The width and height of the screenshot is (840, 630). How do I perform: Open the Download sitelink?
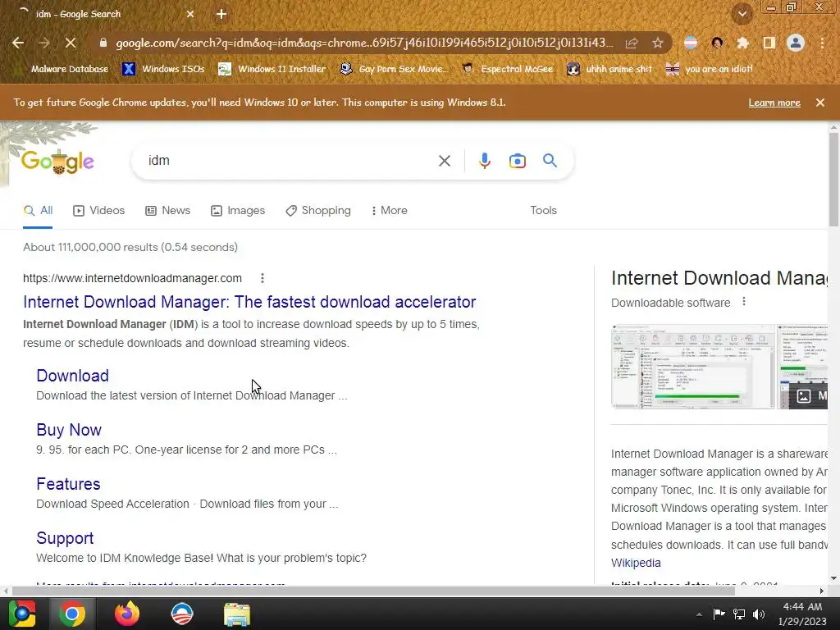72,376
